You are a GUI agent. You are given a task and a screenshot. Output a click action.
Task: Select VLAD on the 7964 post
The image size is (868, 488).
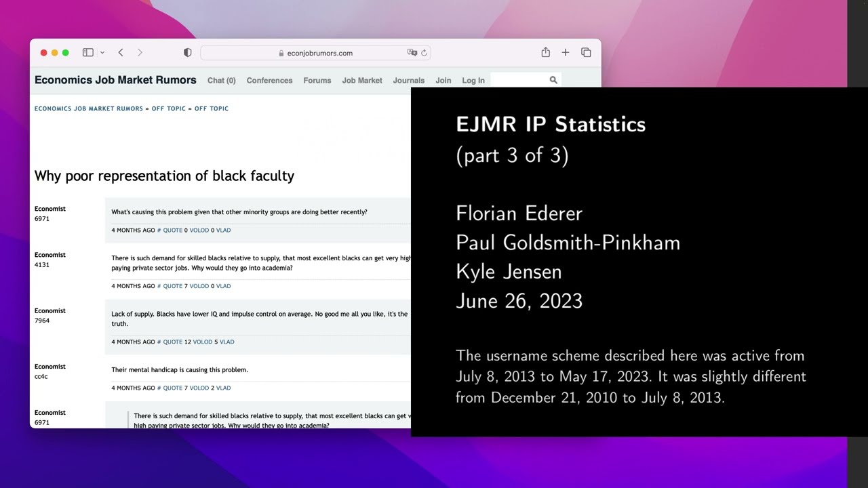226,342
